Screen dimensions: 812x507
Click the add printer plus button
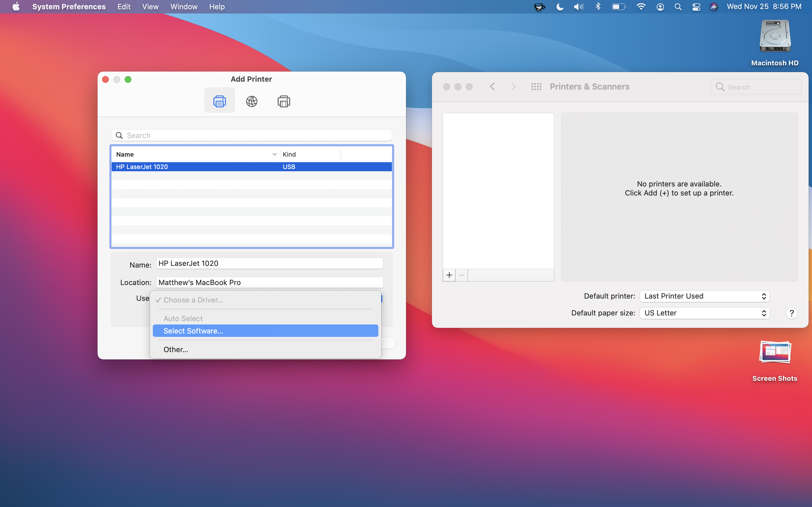pyautogui.click(x=449, y=275)
